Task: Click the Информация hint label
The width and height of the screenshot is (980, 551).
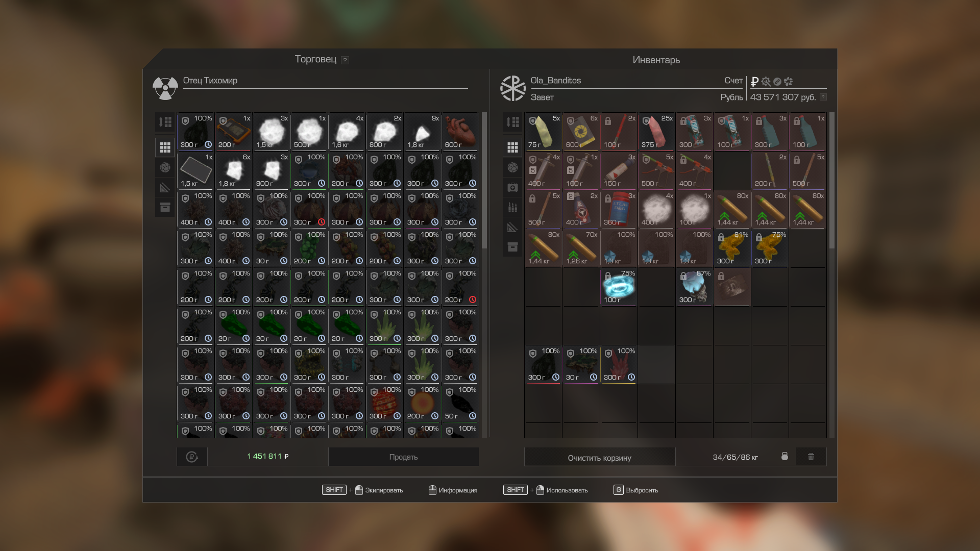Action: click(458, 490)
